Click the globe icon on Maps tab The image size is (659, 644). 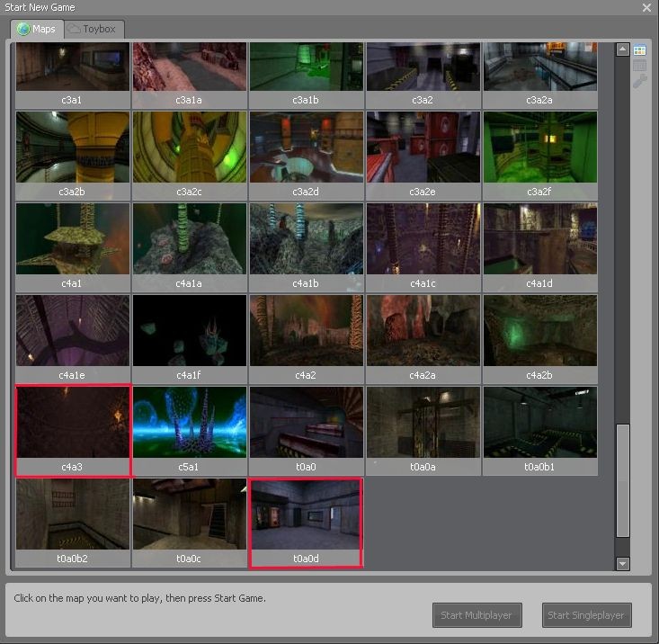pos(23,29)
